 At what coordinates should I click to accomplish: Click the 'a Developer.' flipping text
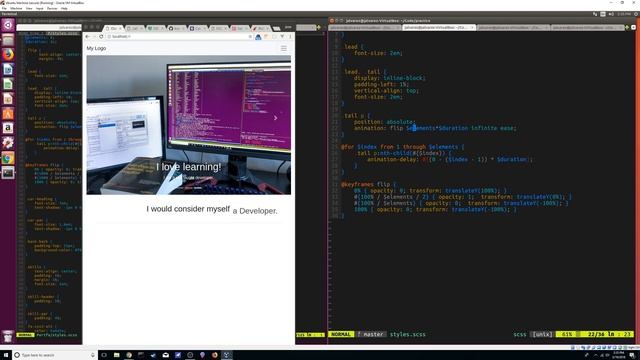(255, 211)
